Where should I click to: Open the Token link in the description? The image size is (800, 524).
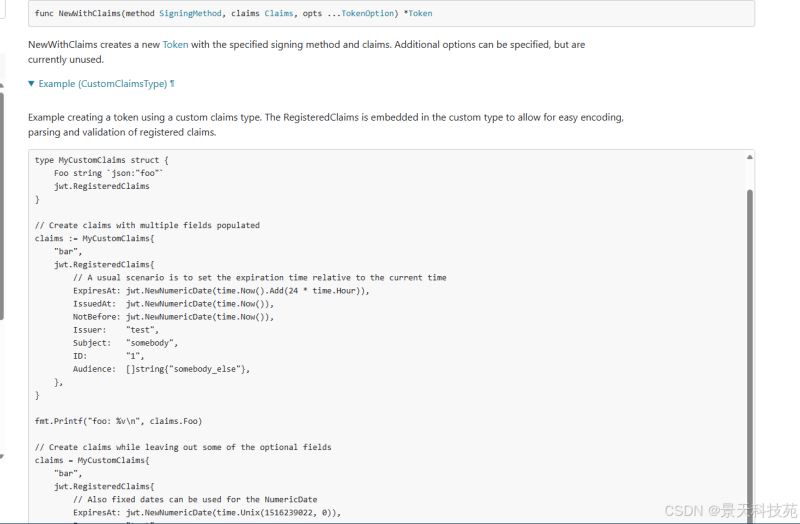point(176,45)
